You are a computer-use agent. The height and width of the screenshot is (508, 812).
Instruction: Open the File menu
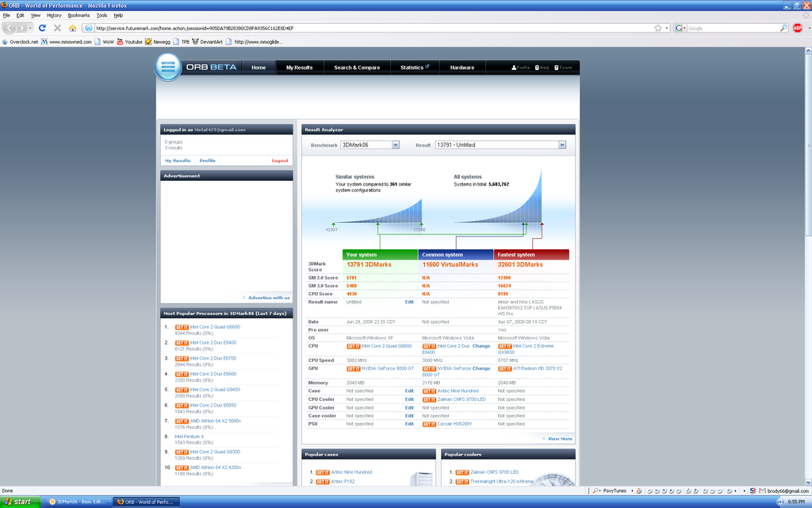tap(6, 16)
